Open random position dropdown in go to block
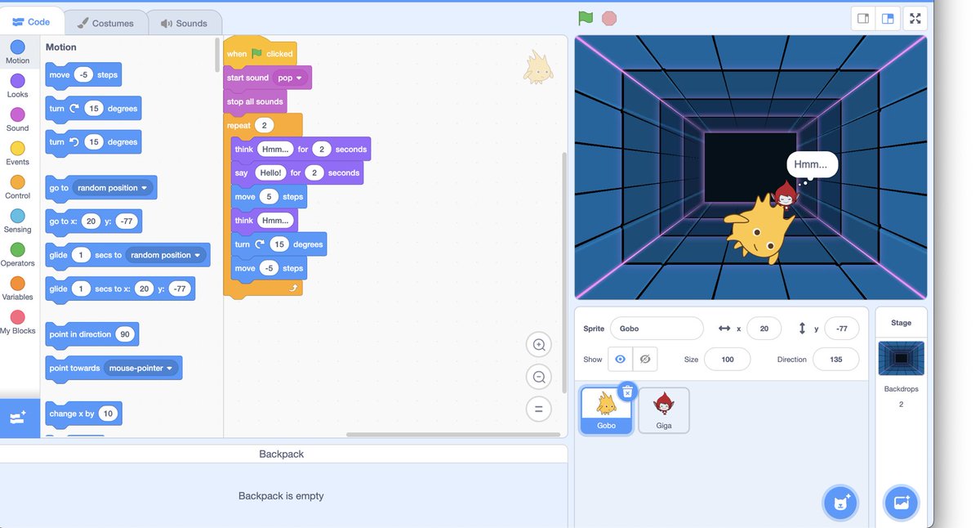Viewport: 980px width, 528px height. (113, 188)
